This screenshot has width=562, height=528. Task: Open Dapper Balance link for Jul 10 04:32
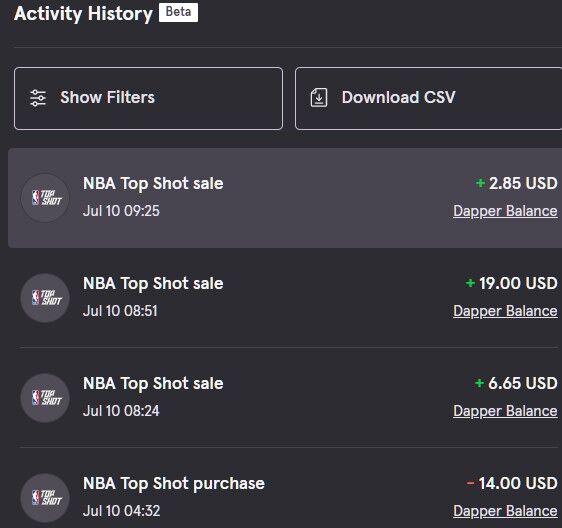click(x=505, y=511)
